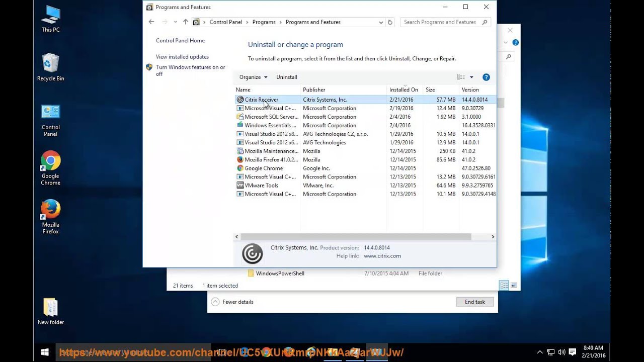Click the Help icon in background Explorer window
Screen dimensions: 644x362
pos(516,43)
